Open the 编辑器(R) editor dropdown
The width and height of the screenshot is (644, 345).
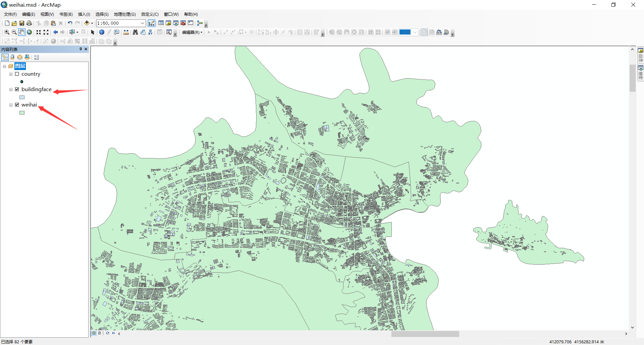pos(192,32)
